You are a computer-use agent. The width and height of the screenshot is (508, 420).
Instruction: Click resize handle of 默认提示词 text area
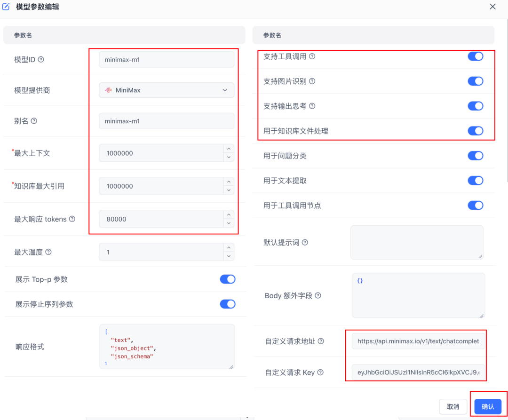pyautogui.click(x=480, y=256)
